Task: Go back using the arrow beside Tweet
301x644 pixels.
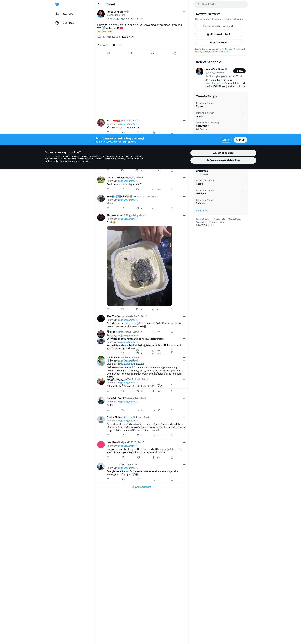Action: click(99, 4)
